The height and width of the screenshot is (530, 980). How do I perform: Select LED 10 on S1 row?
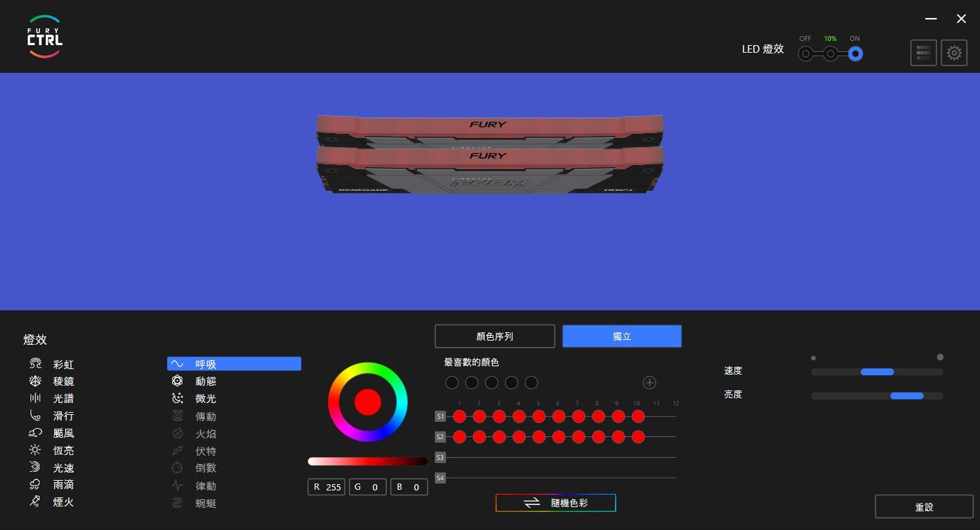point(639,416)
